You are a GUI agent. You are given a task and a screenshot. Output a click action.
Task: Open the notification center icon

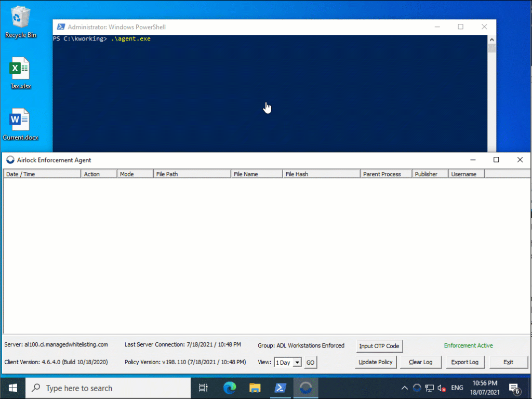[515, 389]
